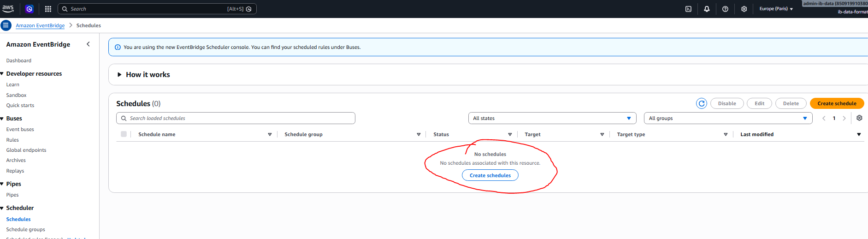Collapse Developer resources section
The width and height of the screenshot is (868, 239).
point(2,74)
